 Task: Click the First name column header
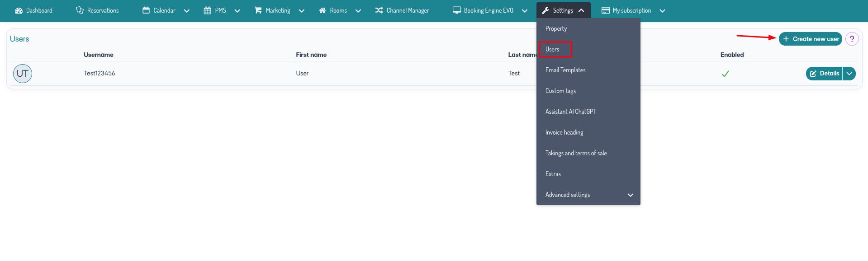click(311, 55)
